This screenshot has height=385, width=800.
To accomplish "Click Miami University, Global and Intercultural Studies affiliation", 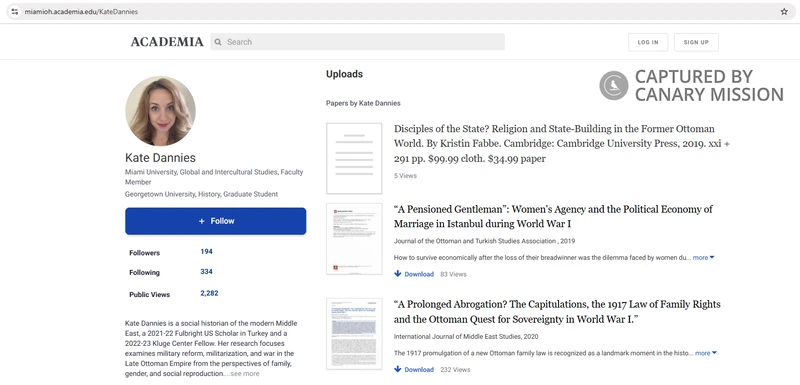I will [214, 177].
